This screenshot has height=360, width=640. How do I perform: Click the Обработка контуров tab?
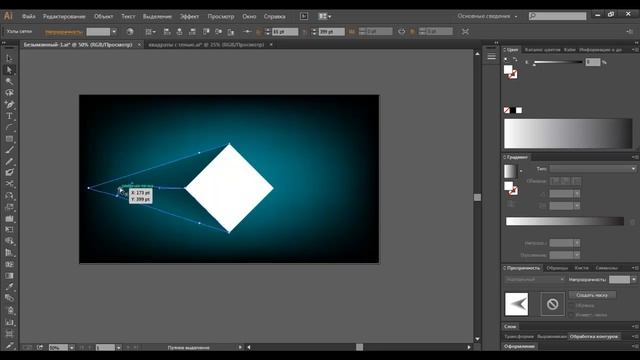[594, 336]
